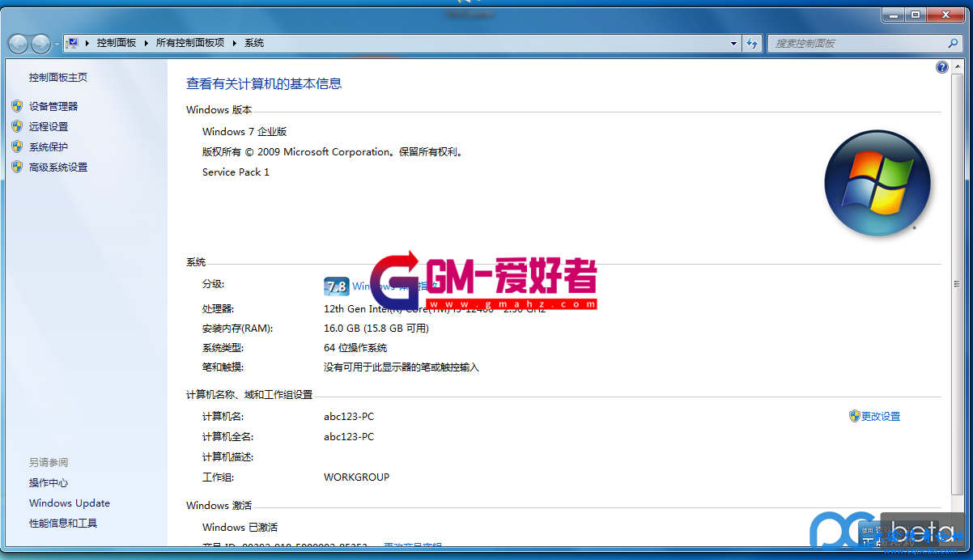
Task: Click the shield icon beside 高级系统设置
Action: [17, 167]
